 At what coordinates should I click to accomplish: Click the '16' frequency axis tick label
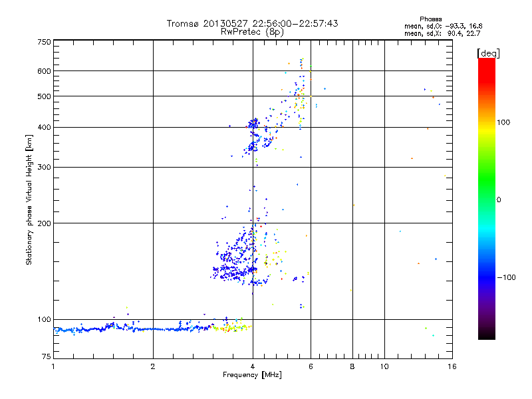(452, 366)
